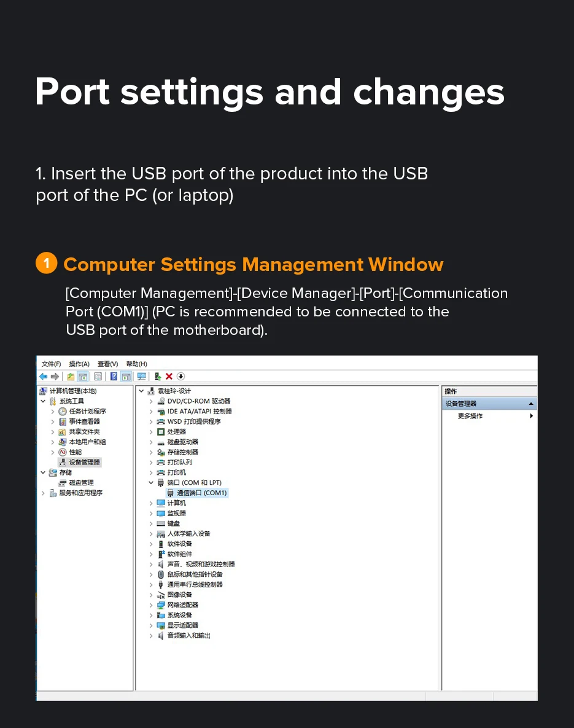Image resolution: width=574 pixels, height=728 pixels.
Task: Click the blue help question-mark icon
Action: (114, 377)
